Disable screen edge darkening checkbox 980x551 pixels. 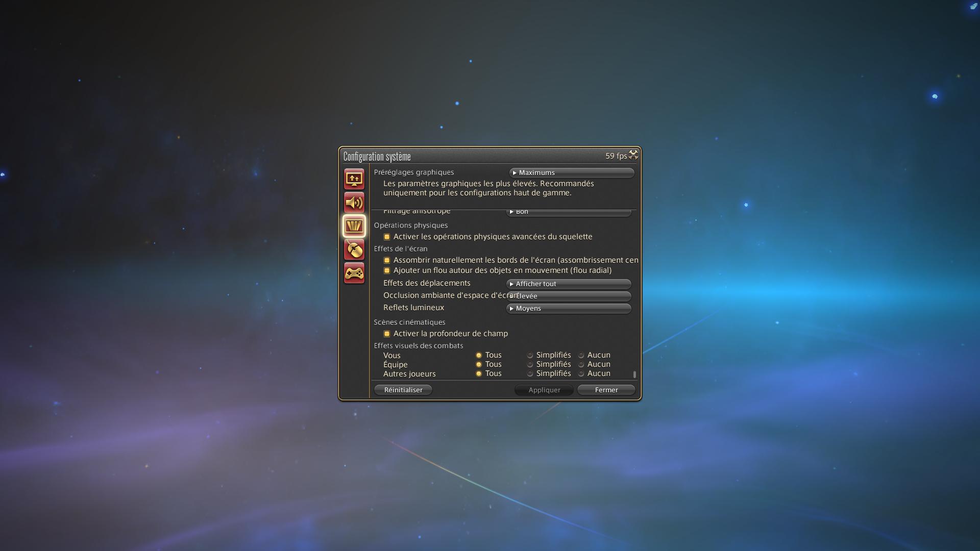coord(387,260)
